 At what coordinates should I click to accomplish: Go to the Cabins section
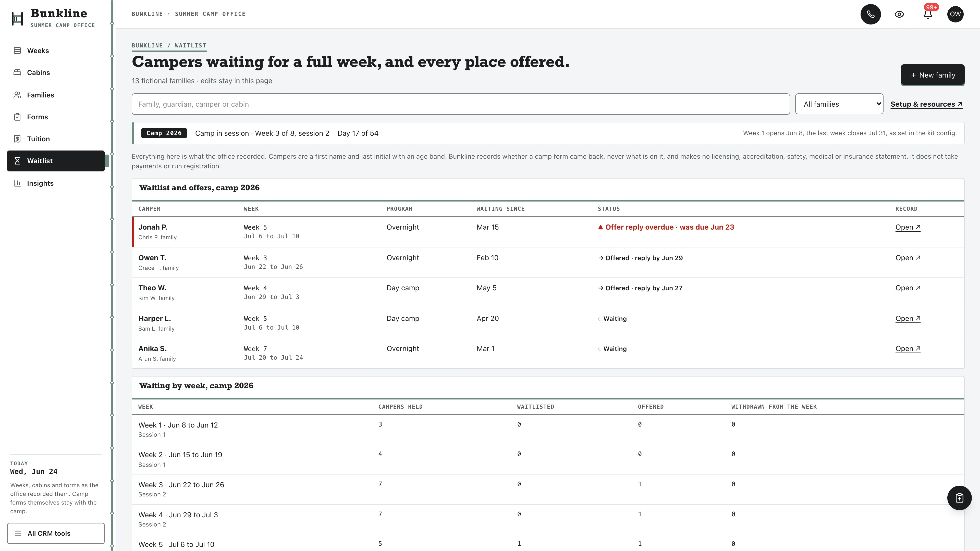[x=56, y=72]
